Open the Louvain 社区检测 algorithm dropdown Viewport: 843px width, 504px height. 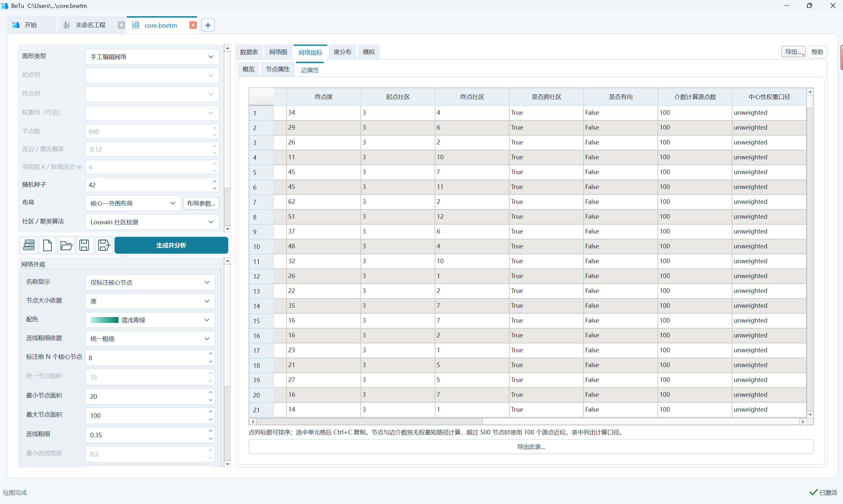152,222
